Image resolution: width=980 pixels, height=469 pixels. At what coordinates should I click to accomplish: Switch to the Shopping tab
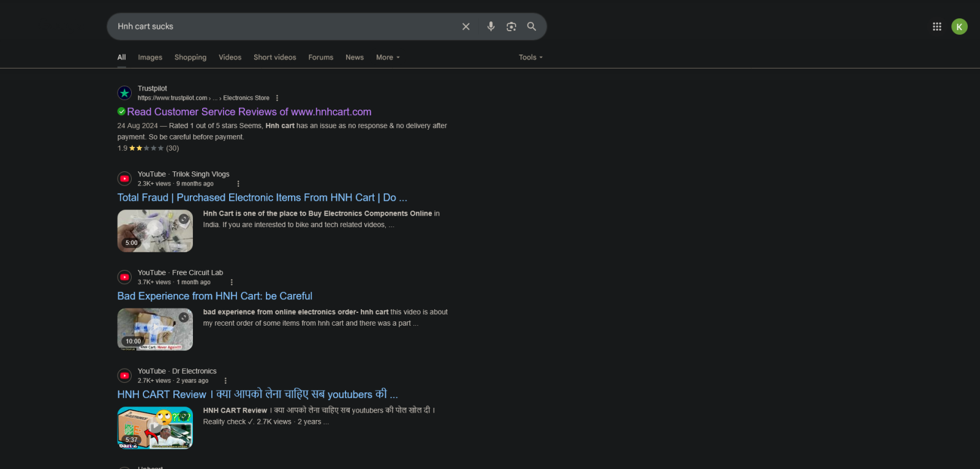coord(190,57)
